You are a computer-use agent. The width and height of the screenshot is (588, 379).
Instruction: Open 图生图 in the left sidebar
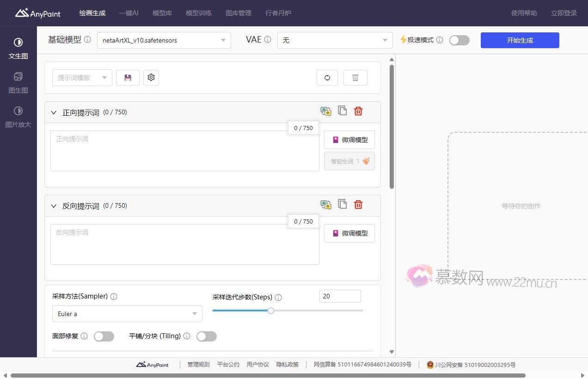click(x=18, y=83)
